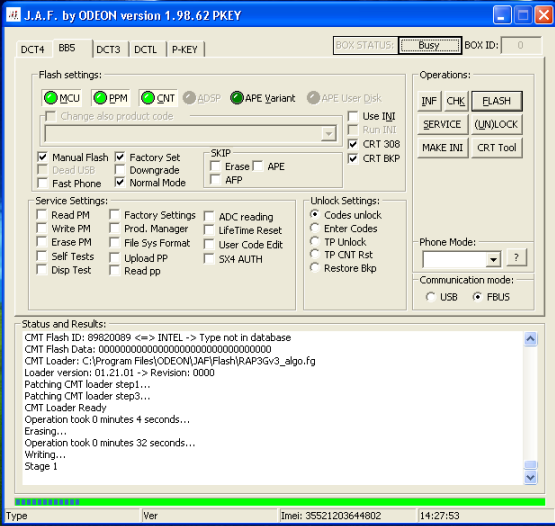
Task: Check the Erase PM checkbox
Action: point(42,242)
